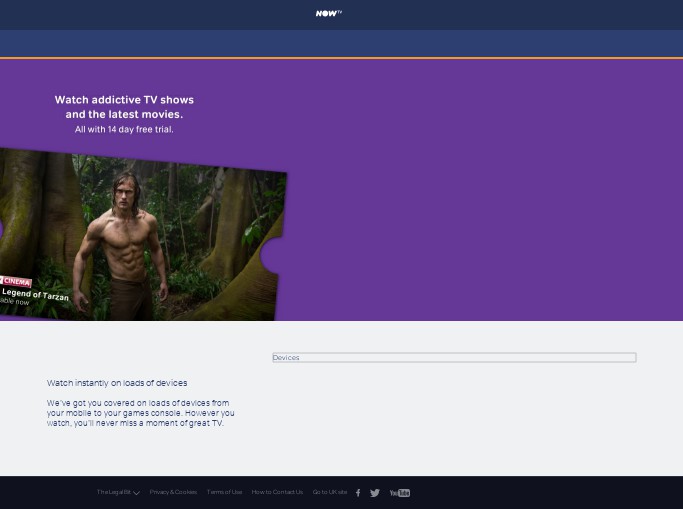Screen dimensions: 683x509
Task: Click the NOW TV logo
Action: pos(328,13)
